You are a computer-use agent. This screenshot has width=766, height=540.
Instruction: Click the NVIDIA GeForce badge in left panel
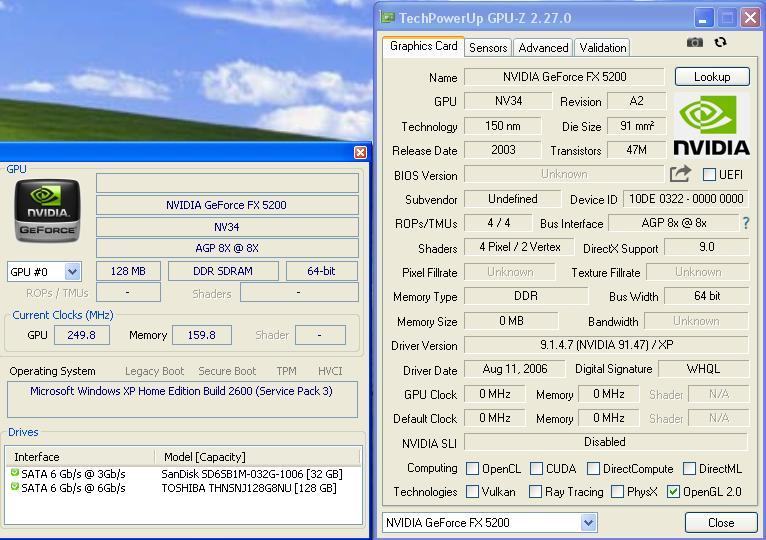click(49, 209)
